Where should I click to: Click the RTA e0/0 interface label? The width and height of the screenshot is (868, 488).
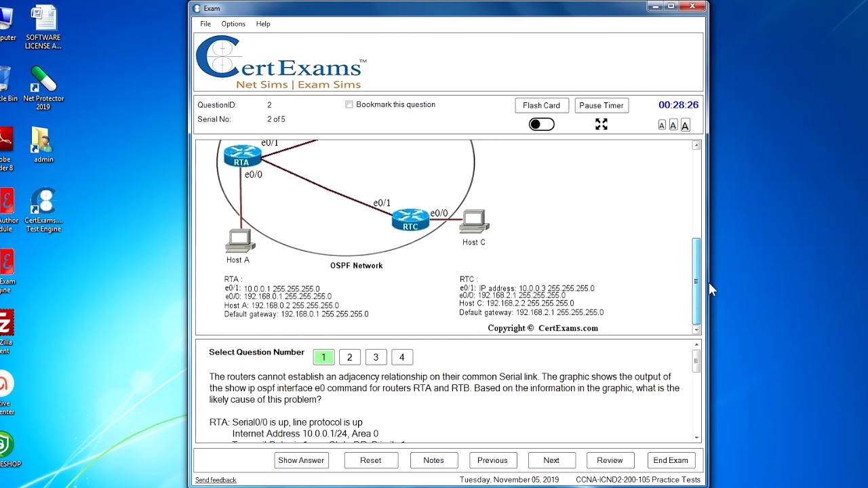[x=253, y=175]
